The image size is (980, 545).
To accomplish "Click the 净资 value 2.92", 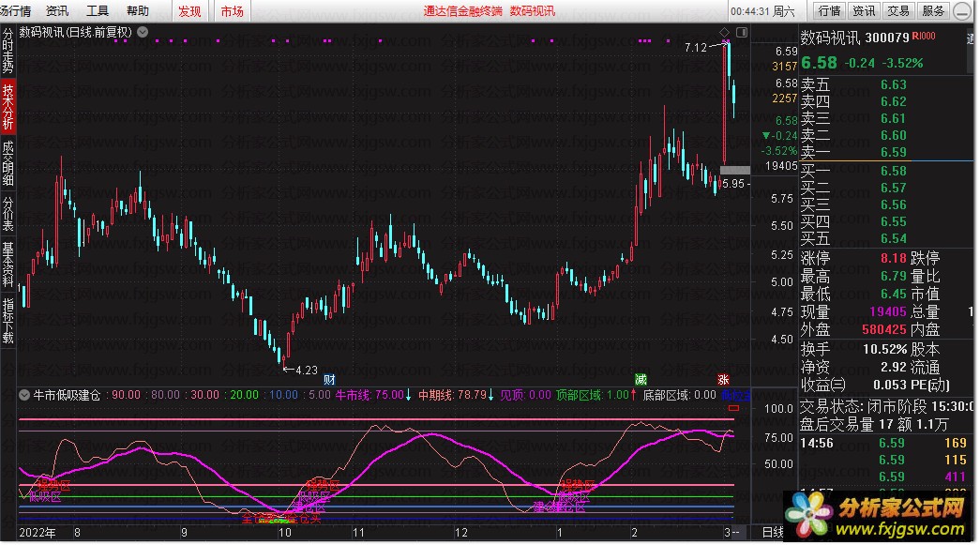I will [894, 367].
